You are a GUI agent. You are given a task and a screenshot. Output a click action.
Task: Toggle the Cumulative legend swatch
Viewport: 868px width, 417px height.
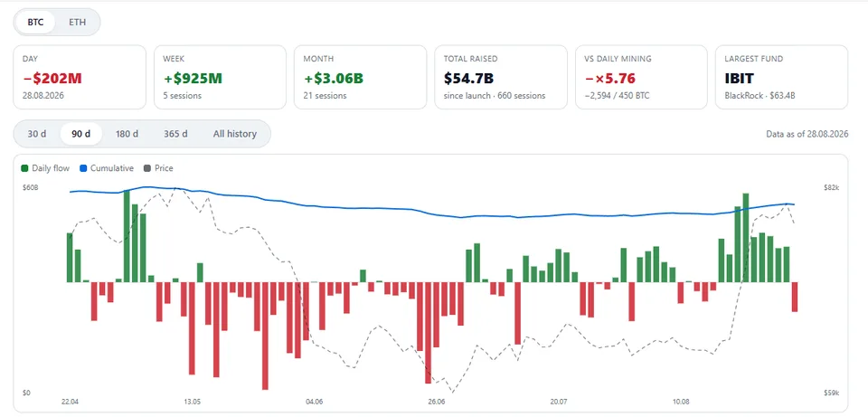(x=83, y=168)
